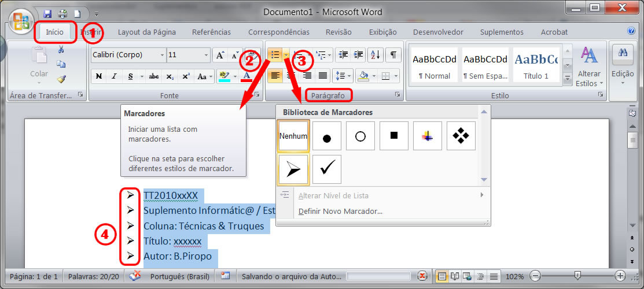Screen dimensions: 644x289
Task: Switch to Layout da Página tab
Action: (146, 32)
